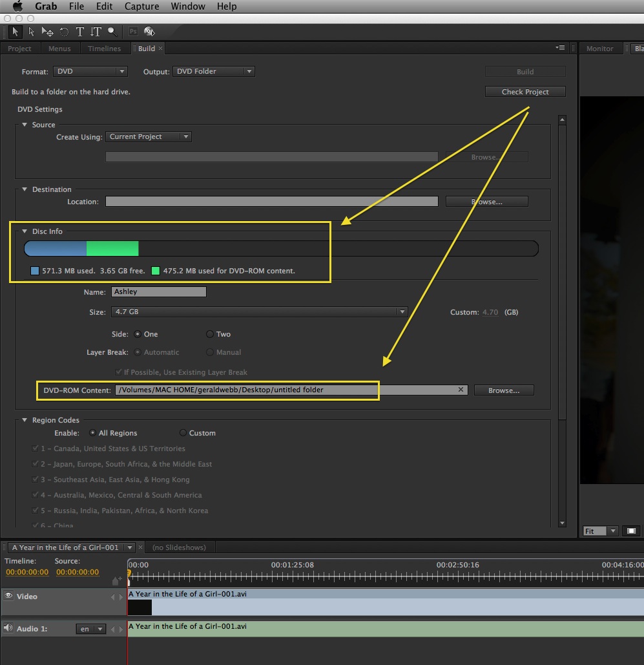Screen dimensions: 644x665
Task: Toggle region 1 Canada, United States checkbox
Action: [35, 449]
